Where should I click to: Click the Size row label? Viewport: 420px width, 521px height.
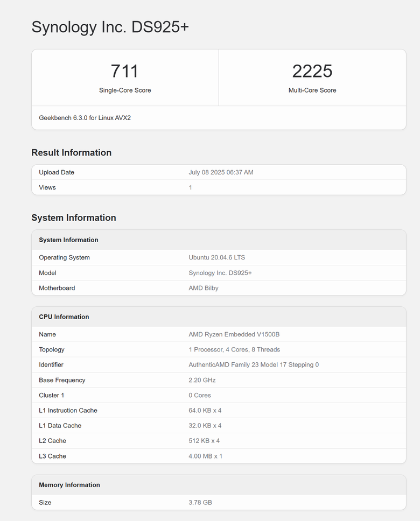pos(45,502)
